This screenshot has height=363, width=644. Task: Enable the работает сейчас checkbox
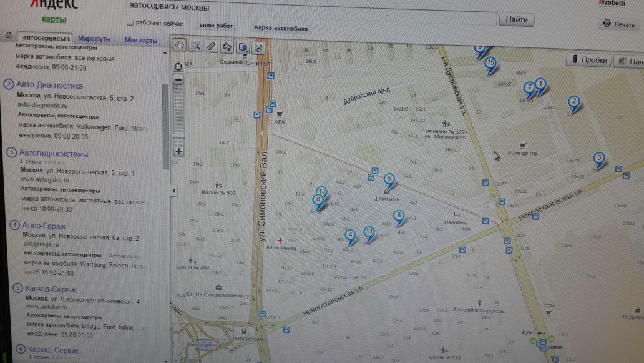tap(130, 22)
